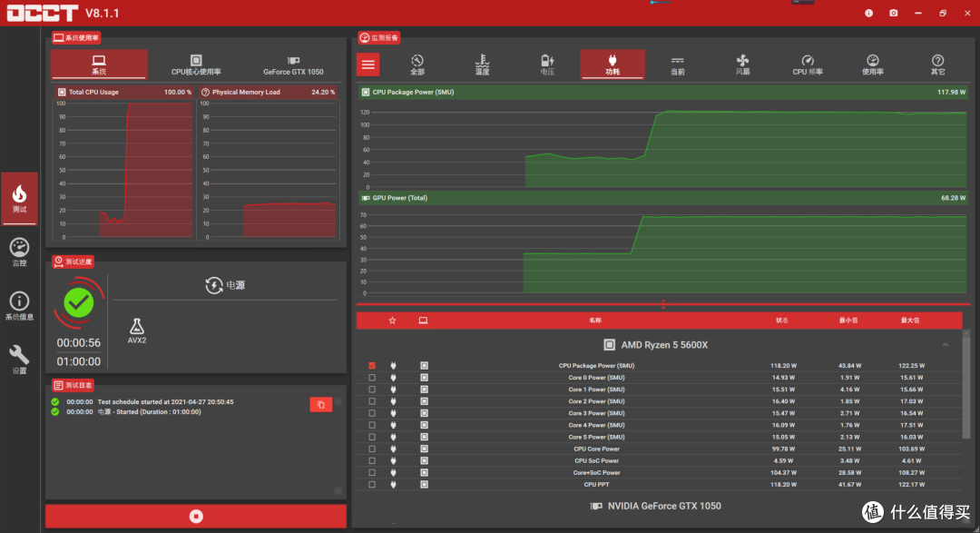Switch to the All sensors tab

pyautogui.click(x=416, y=64)
